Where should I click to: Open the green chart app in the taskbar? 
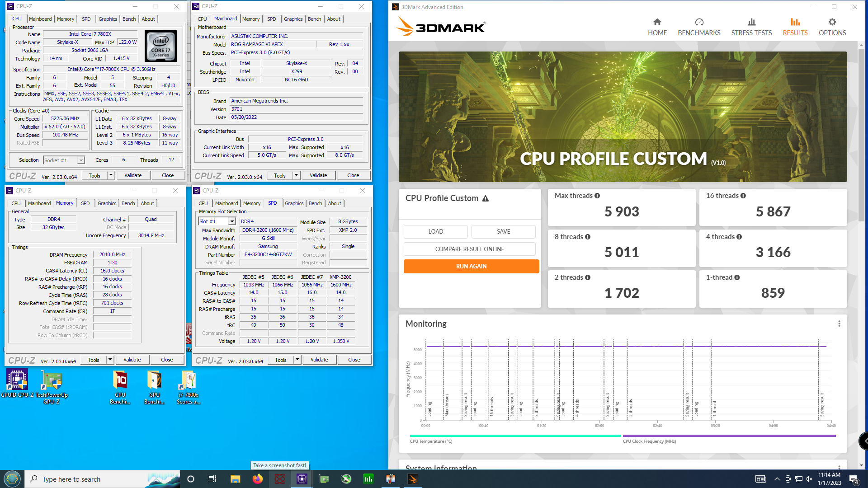(368, 479)
